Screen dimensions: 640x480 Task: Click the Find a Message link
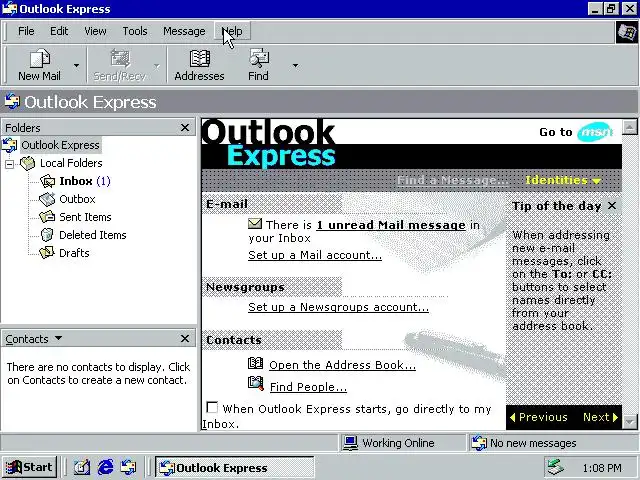click(x=453, y=180)
